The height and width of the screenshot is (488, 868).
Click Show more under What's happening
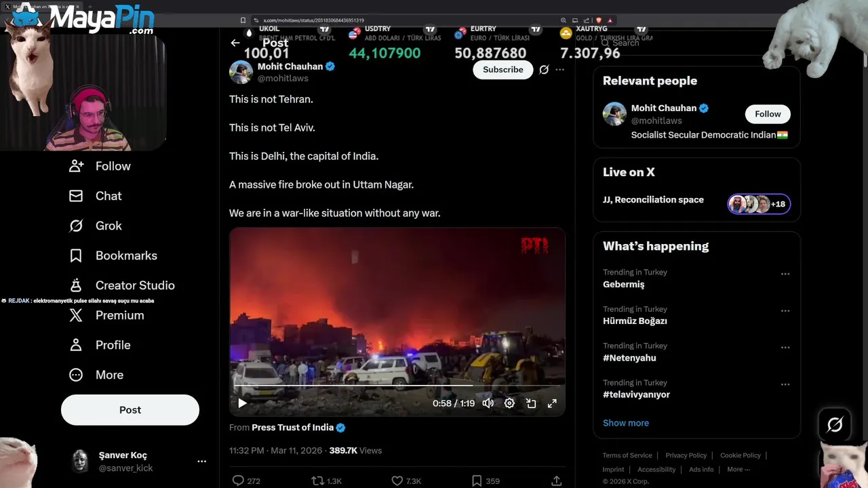pyautogui.click(x=626, y=423)
